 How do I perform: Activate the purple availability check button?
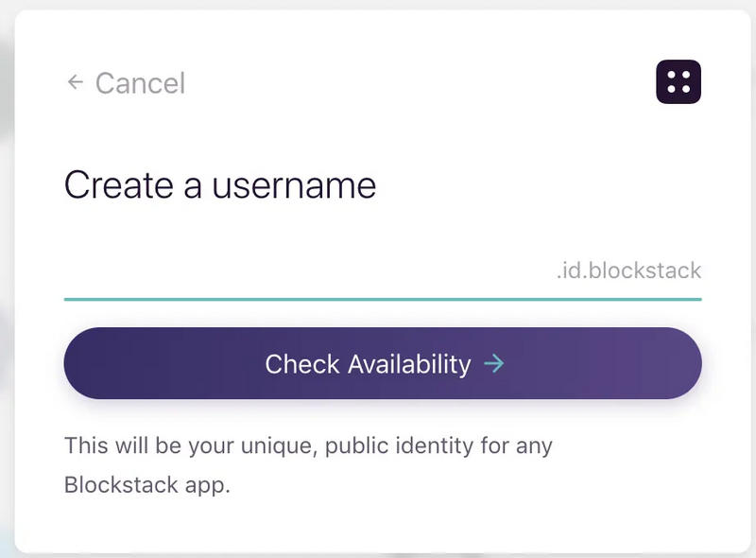coord(382,363)
